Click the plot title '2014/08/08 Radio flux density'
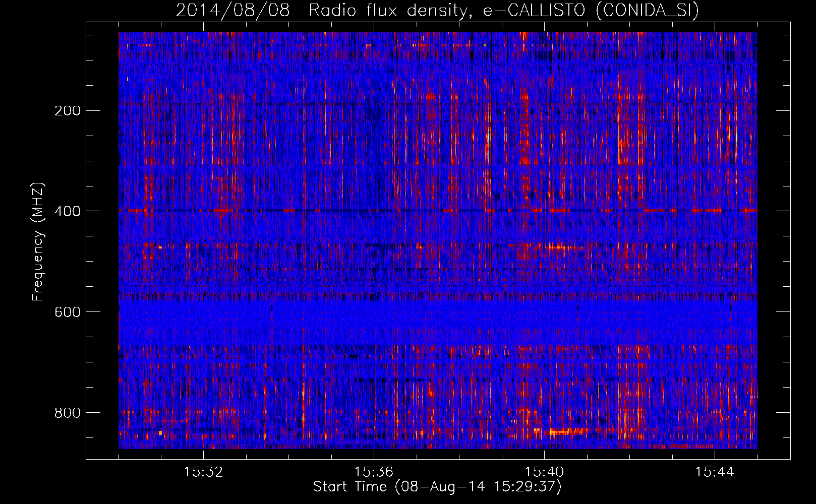Image resolution: width=816 pixels, height=504 pixels. [438, 11]
